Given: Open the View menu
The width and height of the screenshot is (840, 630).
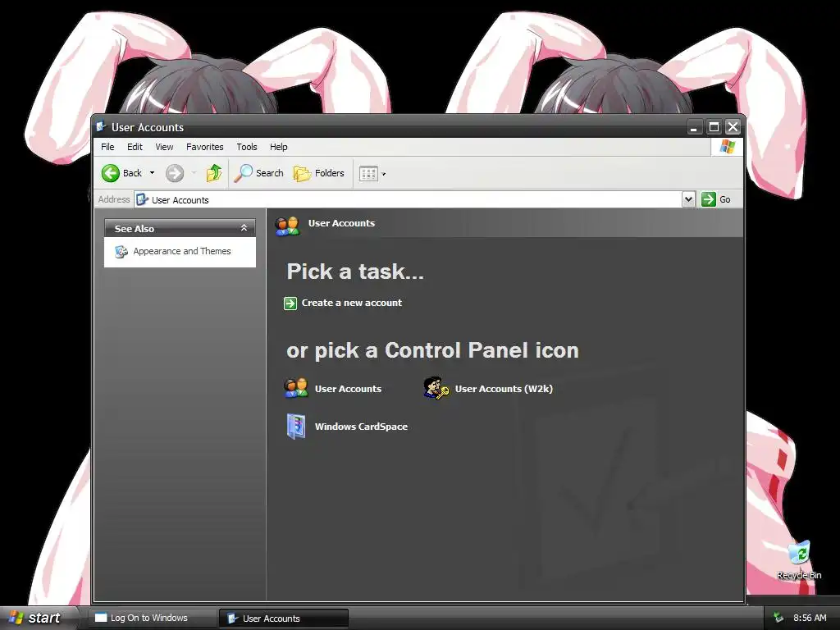Looking at the screenshot, I should [x=164, y=147].
